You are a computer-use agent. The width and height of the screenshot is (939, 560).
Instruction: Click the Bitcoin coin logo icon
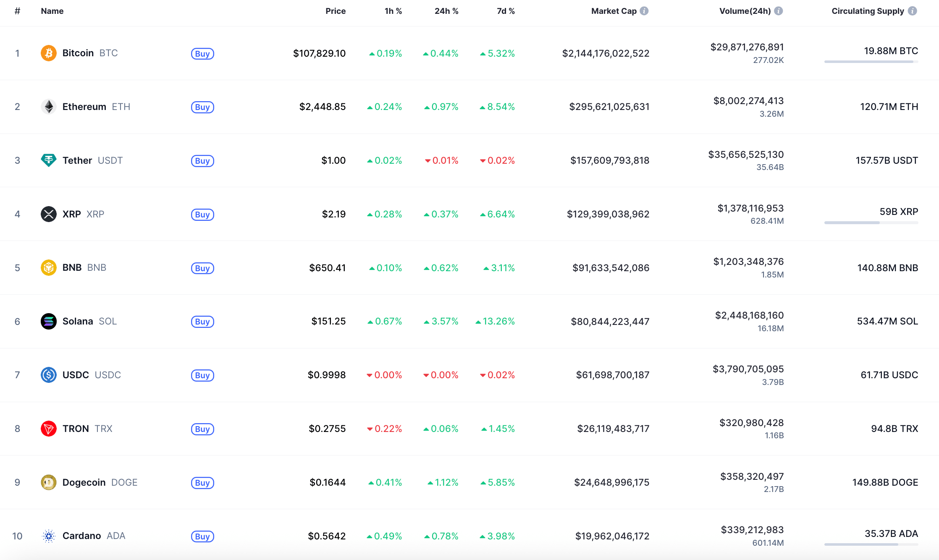pos(49,53)
